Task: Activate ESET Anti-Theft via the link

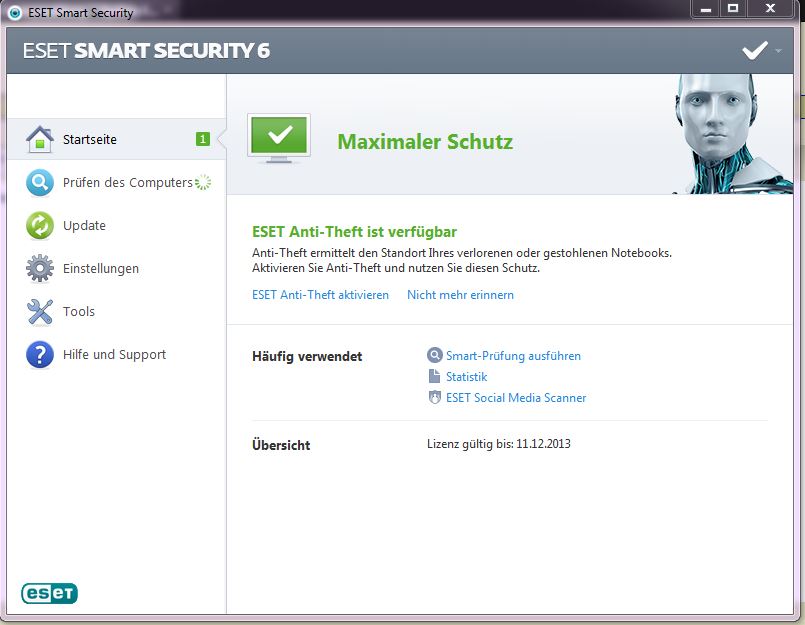Action: pyautogui.click(x=320, y=295)
